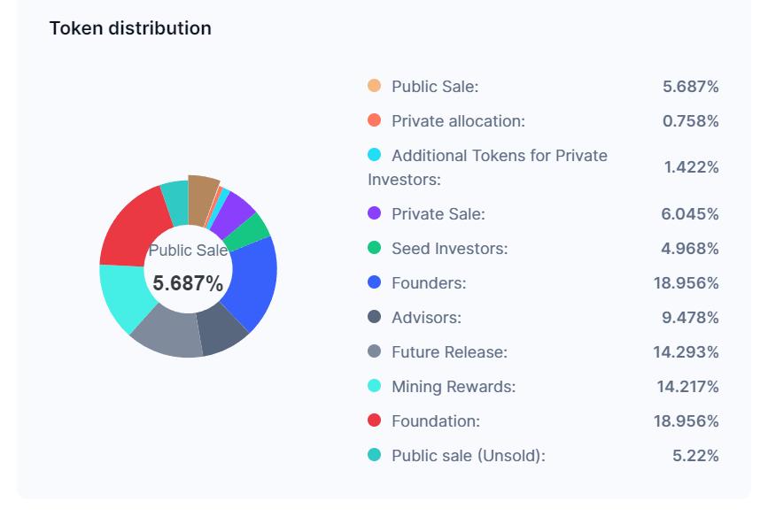This screenshot has width=768, height=532.
Task: Click the red Foundation legend dot
Action: (374, 420)
